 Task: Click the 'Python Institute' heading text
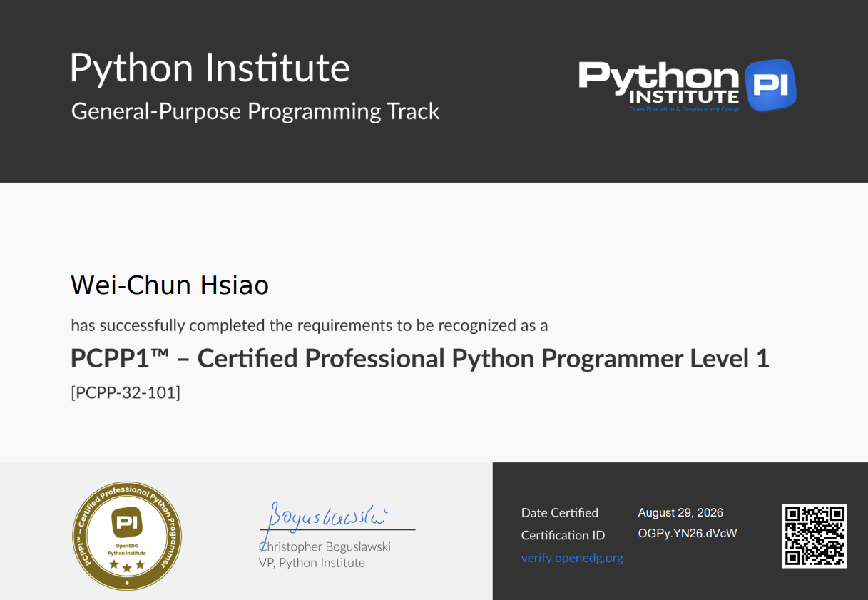210,68
